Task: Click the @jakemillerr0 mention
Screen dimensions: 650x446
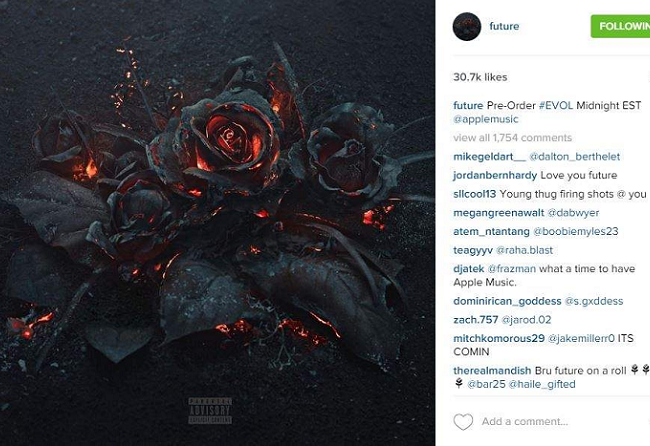Action: (x=581, y=338)
